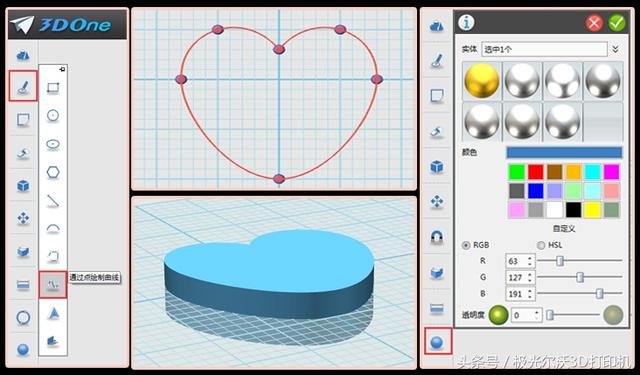Confirm with the green checkmark button
The image size is (640, 375).
(x=616, y=22)
